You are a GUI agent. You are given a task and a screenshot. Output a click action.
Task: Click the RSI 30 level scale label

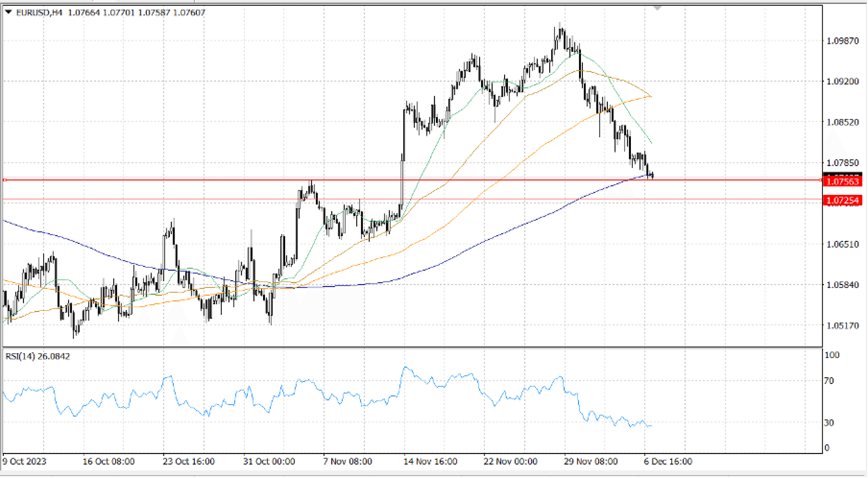click(x=829, y=423)
